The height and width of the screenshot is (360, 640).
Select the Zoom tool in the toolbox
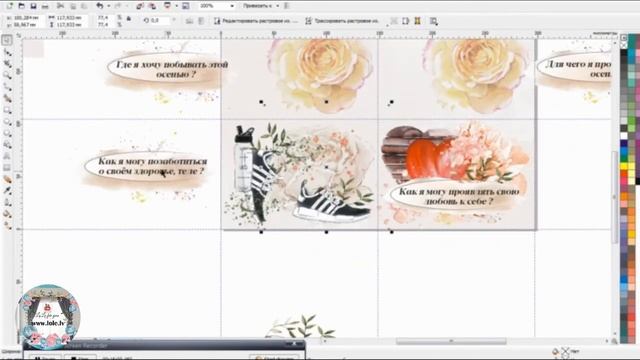[7, 75]
